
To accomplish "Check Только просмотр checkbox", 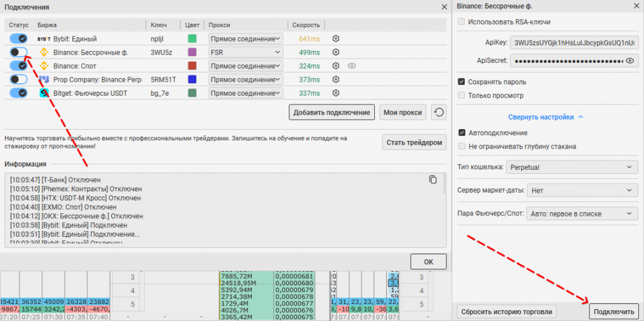I will pyautogui.click(x=461, y=95).
